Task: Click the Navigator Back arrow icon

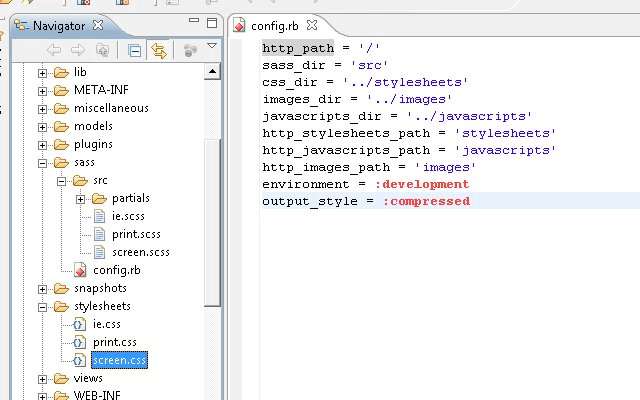Action: click(x=54, y=51)
